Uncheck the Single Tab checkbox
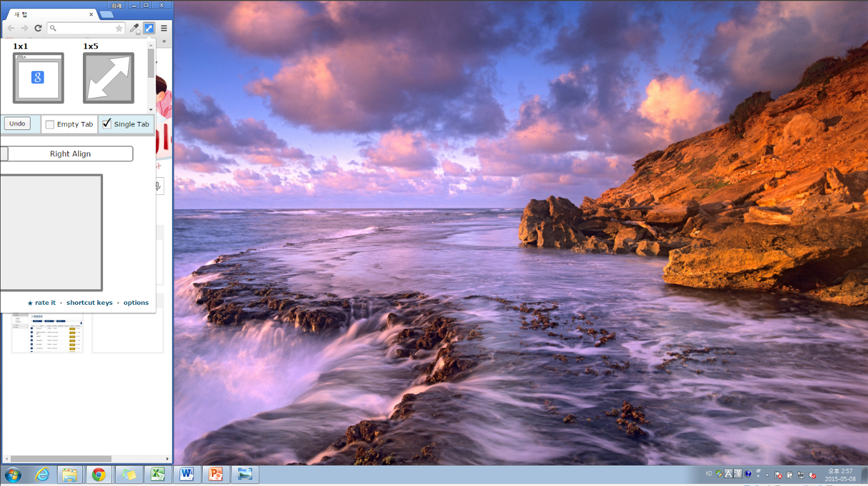Viewport: 868px width, 486px height. click(107, 124)
